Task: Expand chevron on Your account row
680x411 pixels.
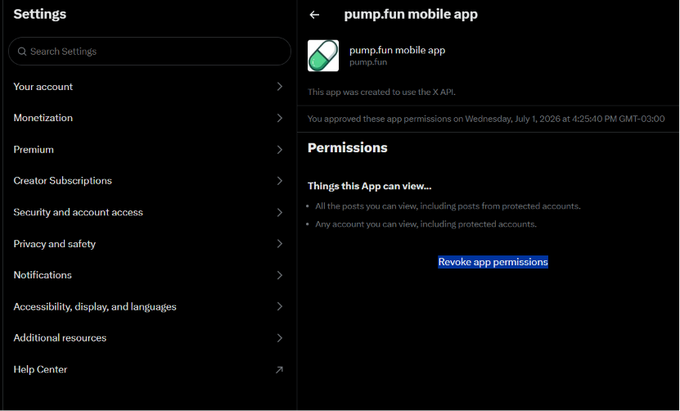Action: tap(280, 87)
